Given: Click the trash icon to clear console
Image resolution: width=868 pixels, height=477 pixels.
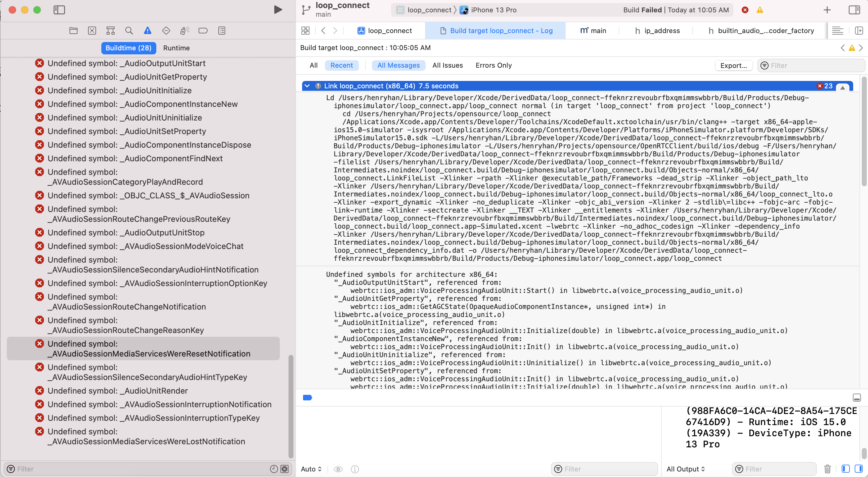Looking at the screenshot, I should coord(827,469).
